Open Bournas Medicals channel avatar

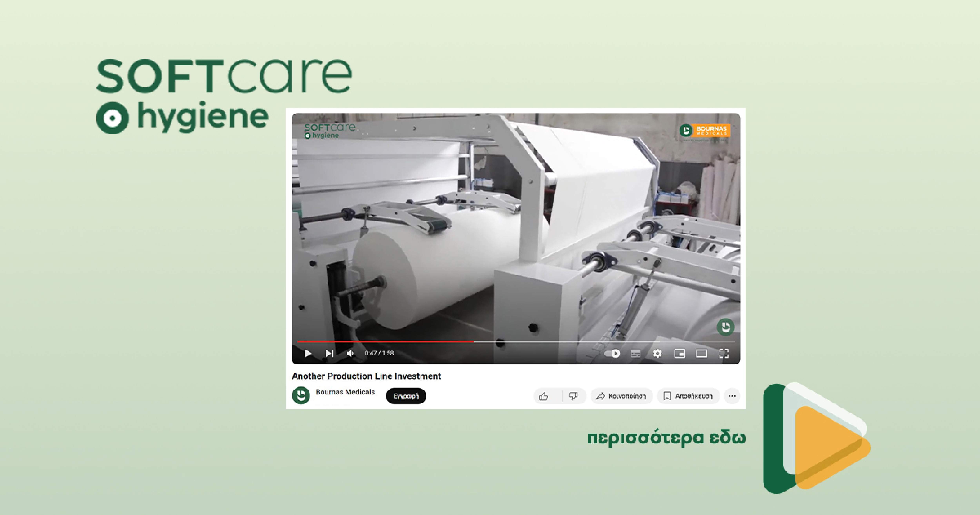301,396
